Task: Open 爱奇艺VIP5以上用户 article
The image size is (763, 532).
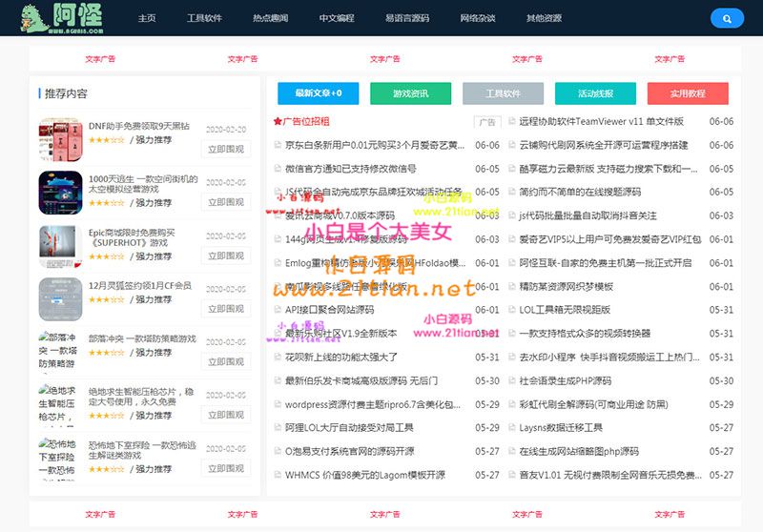Action: point(609,239)
